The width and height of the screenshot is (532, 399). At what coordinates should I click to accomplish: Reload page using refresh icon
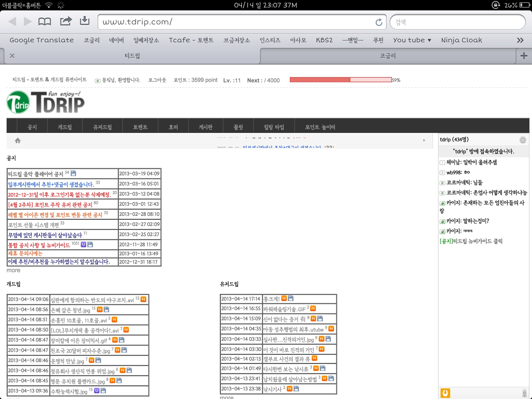pos(379,22)
